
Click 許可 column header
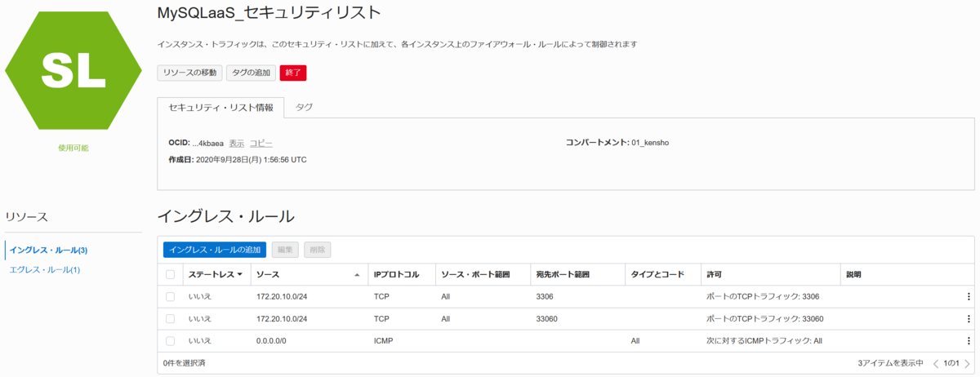pyautogui.click(x=714, y=274)
